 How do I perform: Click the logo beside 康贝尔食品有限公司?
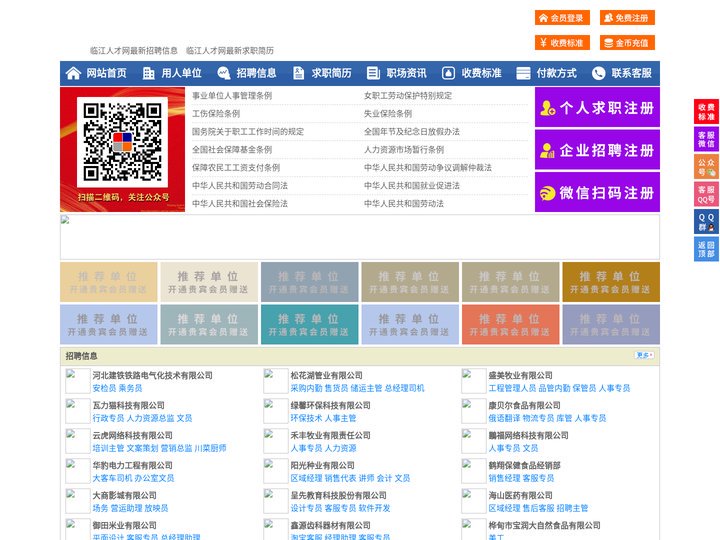coord(473,411)
